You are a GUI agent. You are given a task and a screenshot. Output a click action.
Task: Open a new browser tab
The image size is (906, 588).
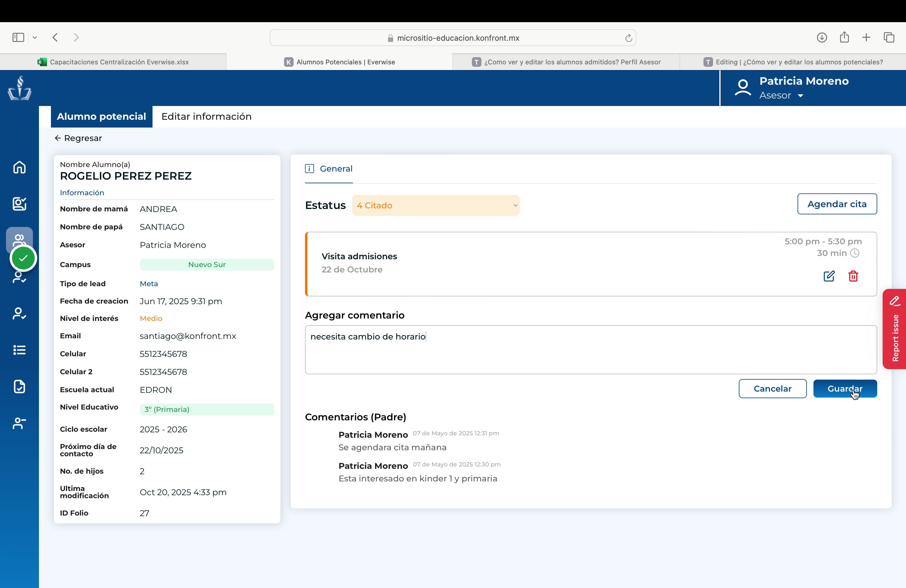pos(866,37)
